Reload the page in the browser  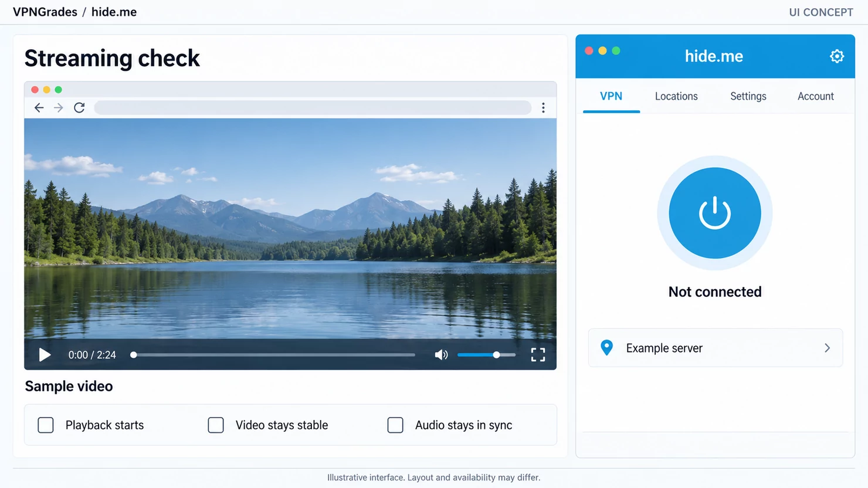coord(79,108)
